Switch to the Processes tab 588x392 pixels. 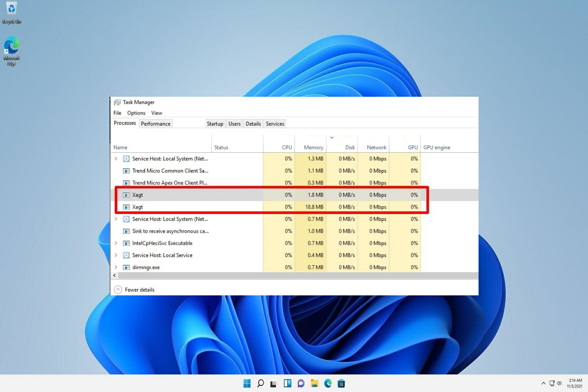coord(125,123)
